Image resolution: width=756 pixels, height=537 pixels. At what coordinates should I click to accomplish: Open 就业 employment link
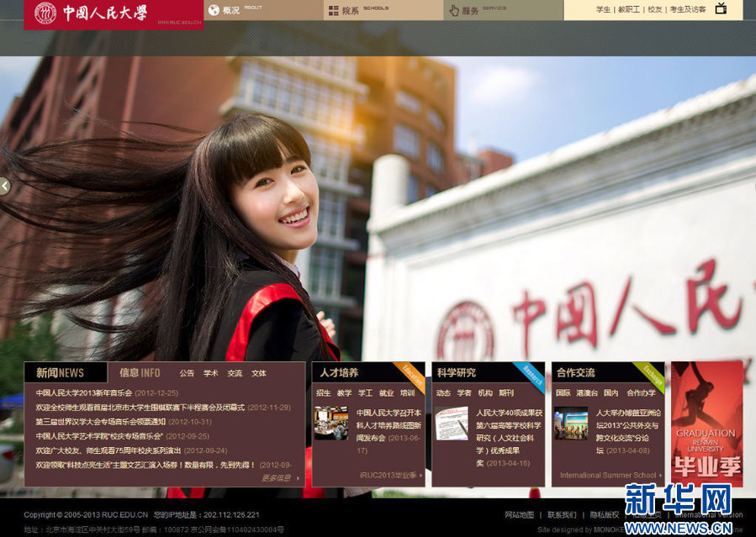pyautogui.click(x=386, y=393)
